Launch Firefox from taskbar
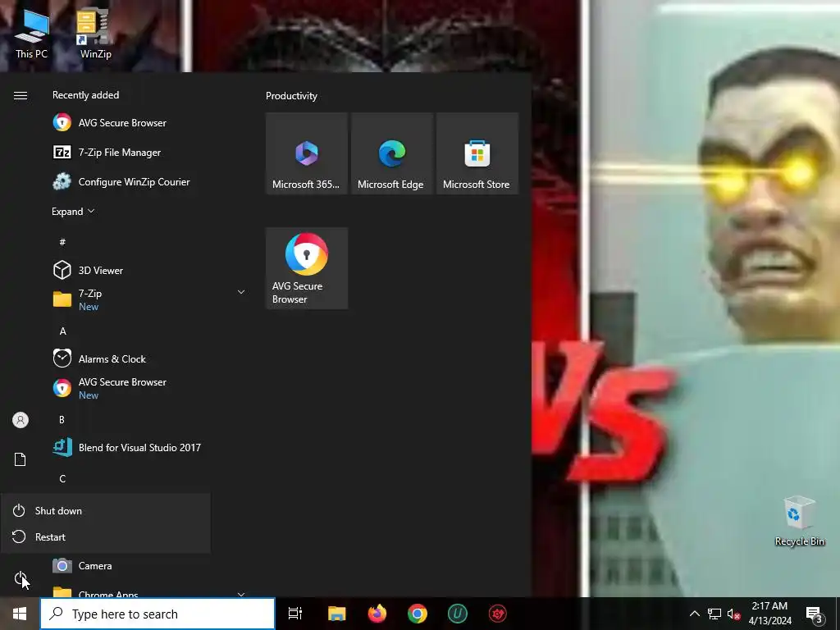The height and width of the screenshot is (630, 840). [377, 614]
